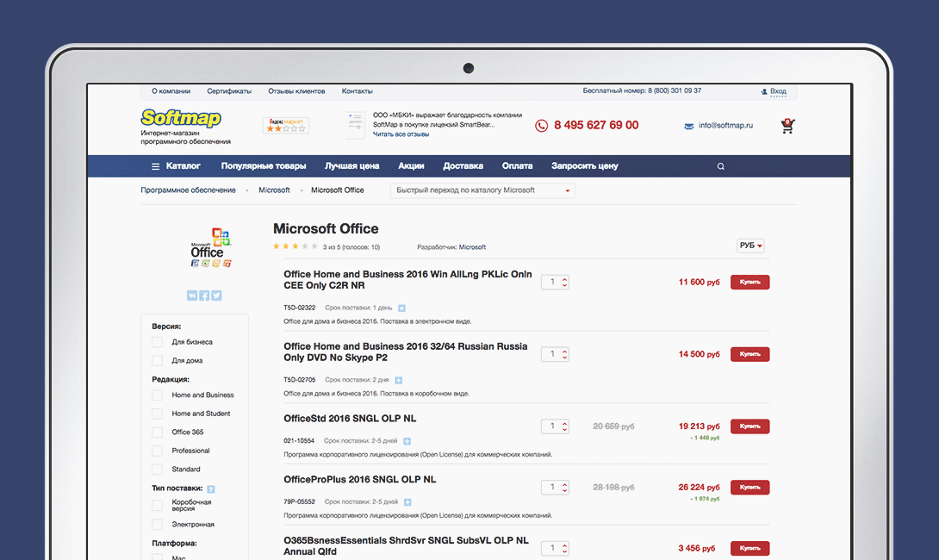939x560 pixels.
Task: Click the red phone icon
Action: tap(541, 126)
